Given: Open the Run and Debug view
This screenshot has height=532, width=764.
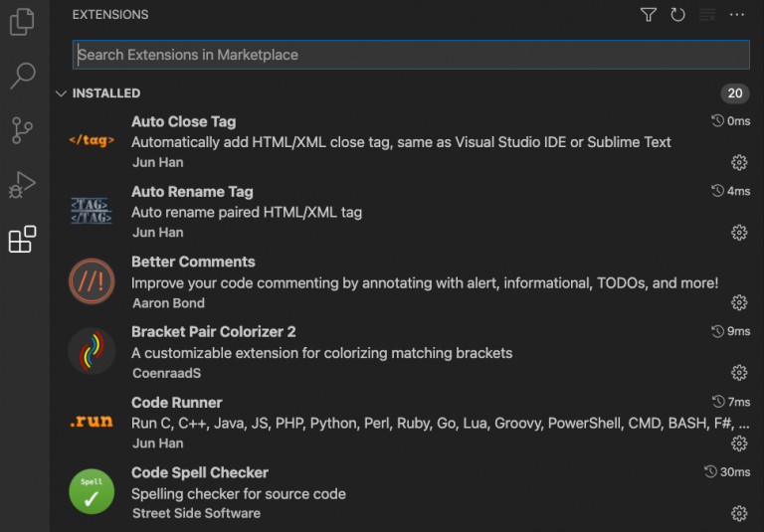Looking at the screenshot, I should (22, 185).
